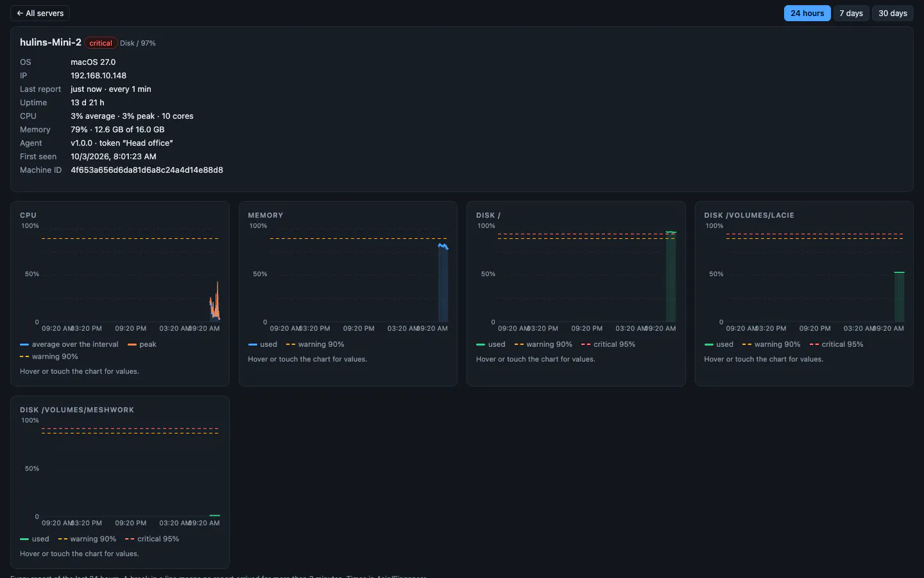The image size is (924, 578).
Task: Click the 'DISK /VOLUMES/MESHWORK' chart title
Action: [77, 410]
